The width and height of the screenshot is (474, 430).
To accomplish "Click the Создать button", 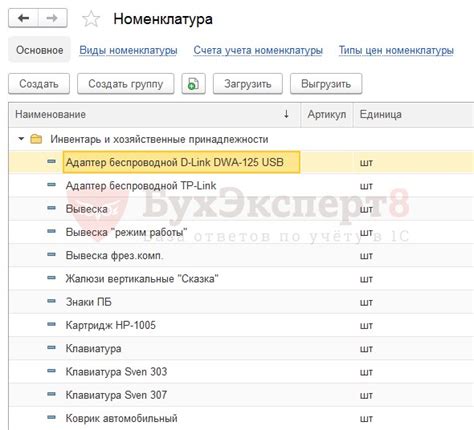I will 39,84.
